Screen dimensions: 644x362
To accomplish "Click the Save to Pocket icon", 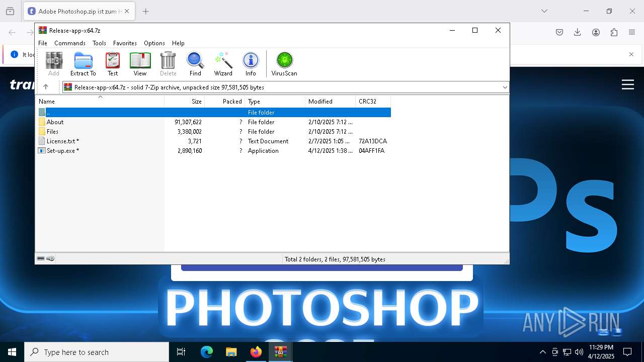I will click(x=559, y=32).
